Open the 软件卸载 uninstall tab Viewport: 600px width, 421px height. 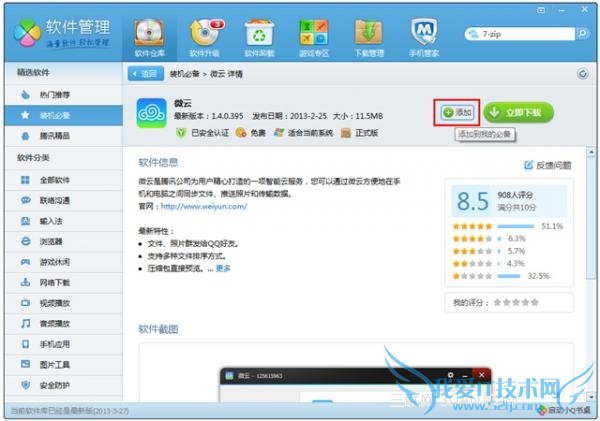click(x=259, y=38)
